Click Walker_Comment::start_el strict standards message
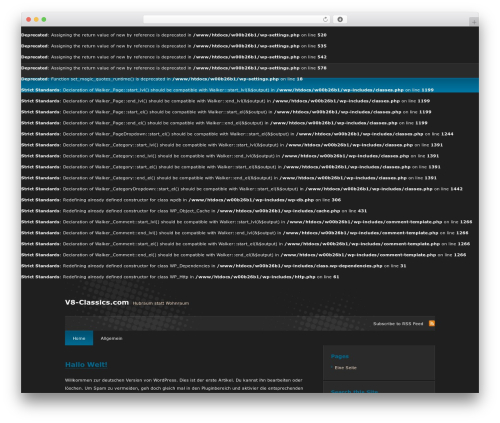The image size is (500, 423). (x=245, y=244)
